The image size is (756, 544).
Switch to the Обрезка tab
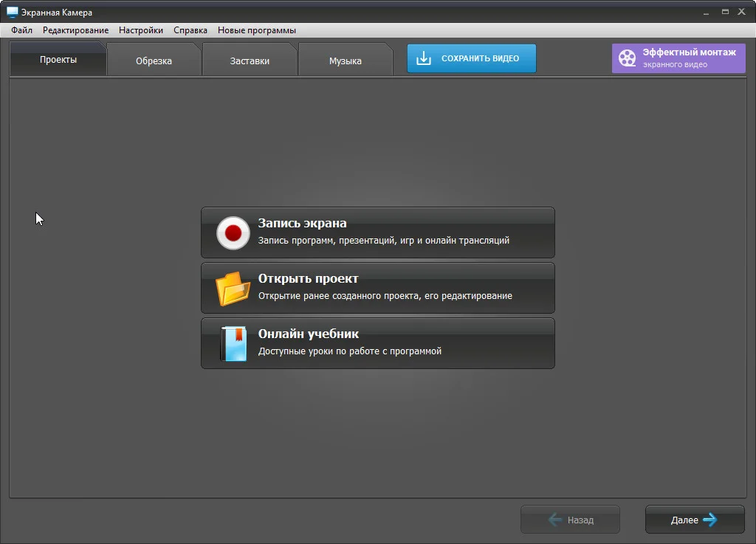(154, 61)
